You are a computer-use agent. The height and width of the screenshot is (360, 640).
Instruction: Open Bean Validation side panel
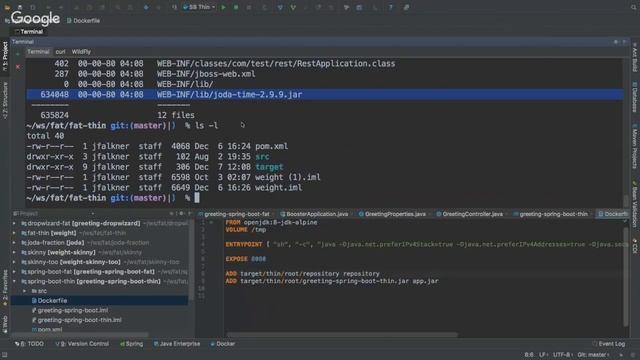pos(635,204)
